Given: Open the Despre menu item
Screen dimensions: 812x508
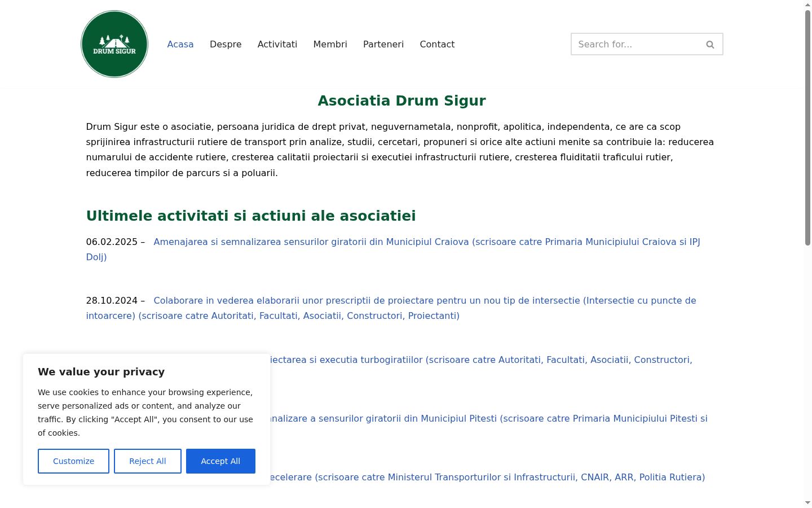Looking at the screenshot, I should click(x=226, y=44).
